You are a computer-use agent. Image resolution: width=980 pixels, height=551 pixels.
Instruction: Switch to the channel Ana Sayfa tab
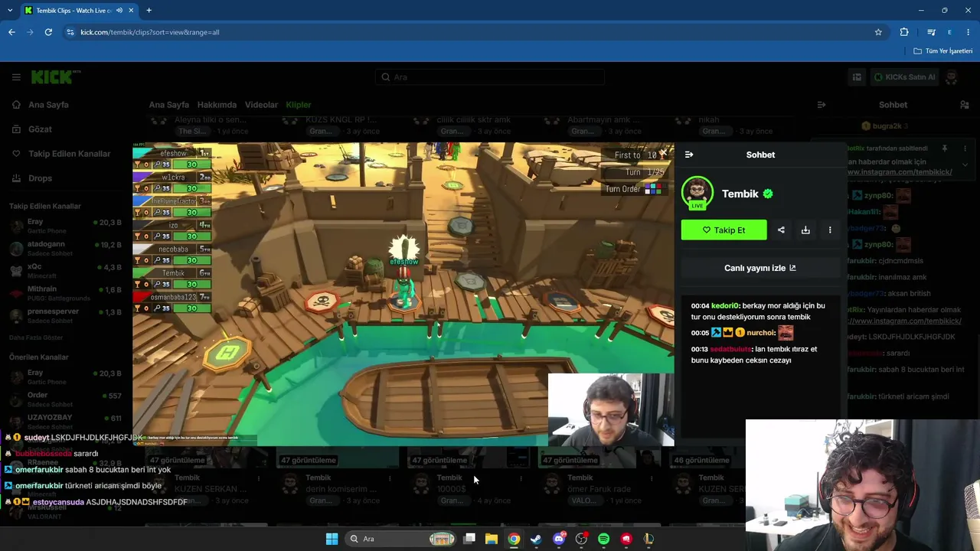168,105
